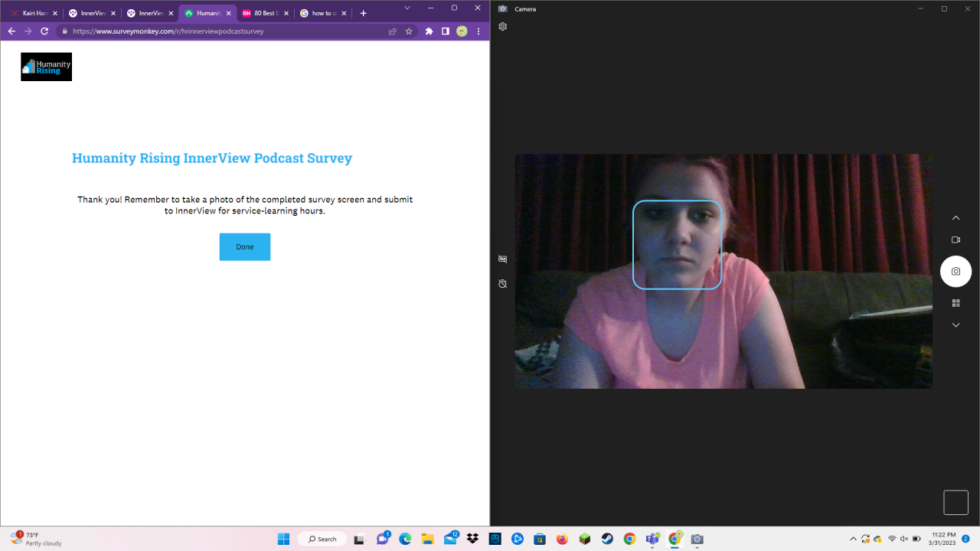980x551 pixels.
Task: Toggle the photo timer in Camera app
Action: click(503, 284)
